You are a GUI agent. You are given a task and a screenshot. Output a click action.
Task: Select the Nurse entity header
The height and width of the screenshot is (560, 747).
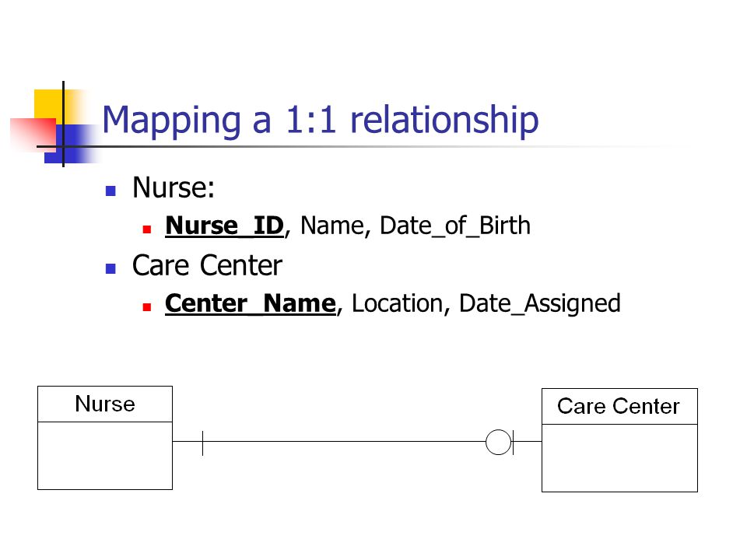point(105,404)
